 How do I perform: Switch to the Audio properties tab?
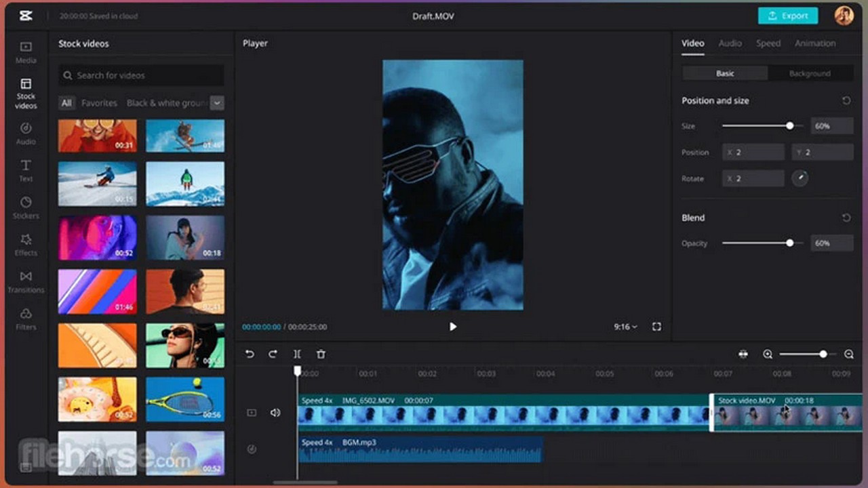[730, 43]
